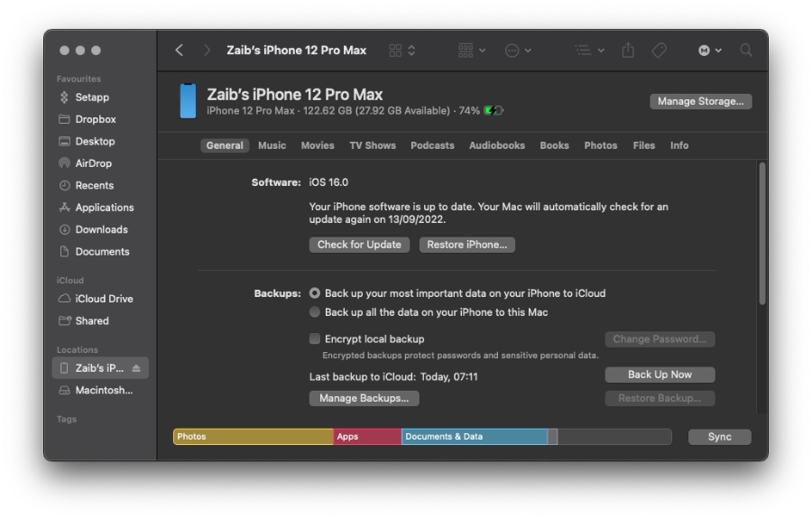This screenshot has height=519, width=812.
Task: Switch to the Movies tab
Action: 318,145
